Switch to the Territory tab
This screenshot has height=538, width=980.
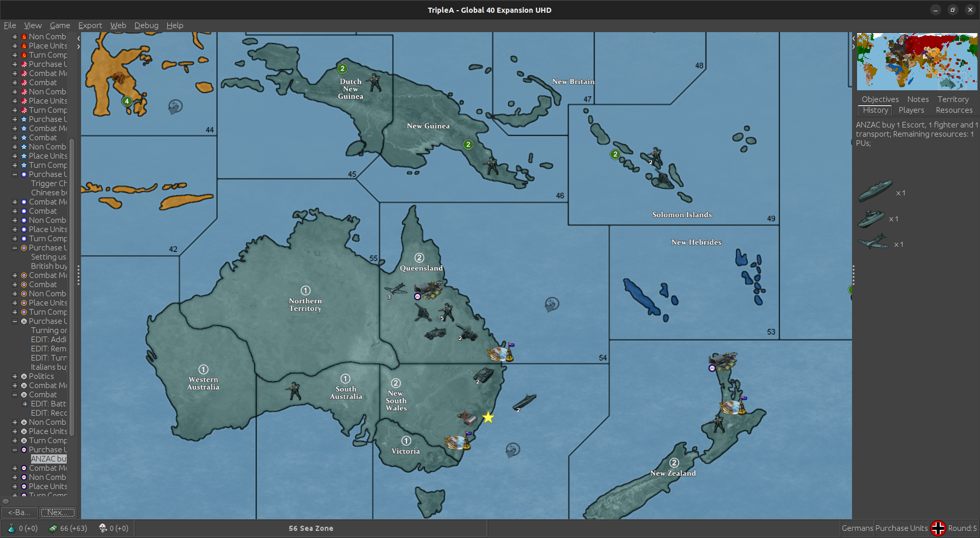[953, 99]
